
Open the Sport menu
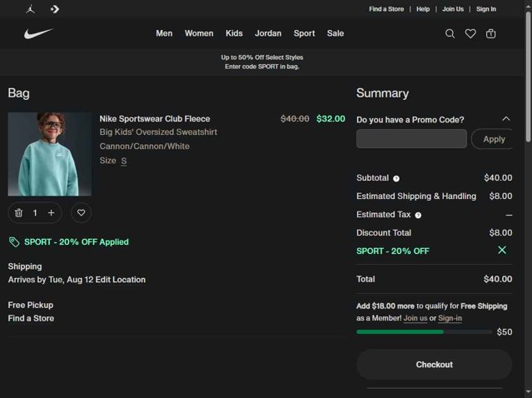(305, 33)
